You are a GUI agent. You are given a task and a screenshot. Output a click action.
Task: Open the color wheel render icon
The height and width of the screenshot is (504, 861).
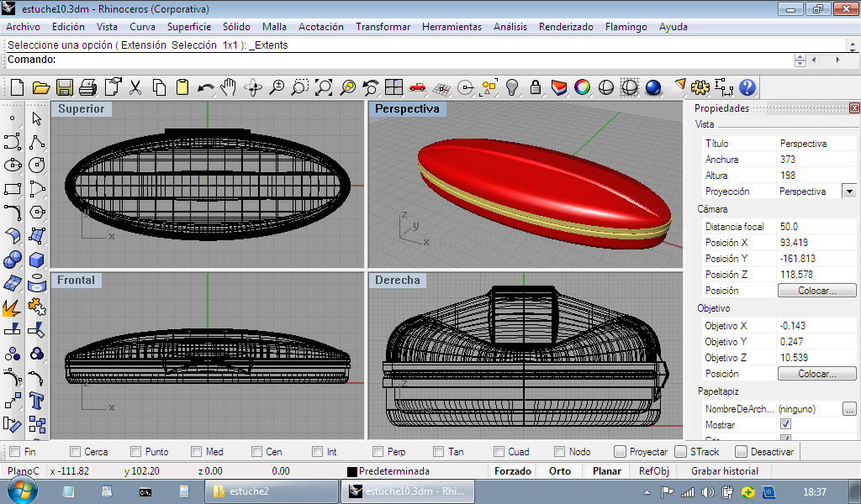click(x=582, y=87)
